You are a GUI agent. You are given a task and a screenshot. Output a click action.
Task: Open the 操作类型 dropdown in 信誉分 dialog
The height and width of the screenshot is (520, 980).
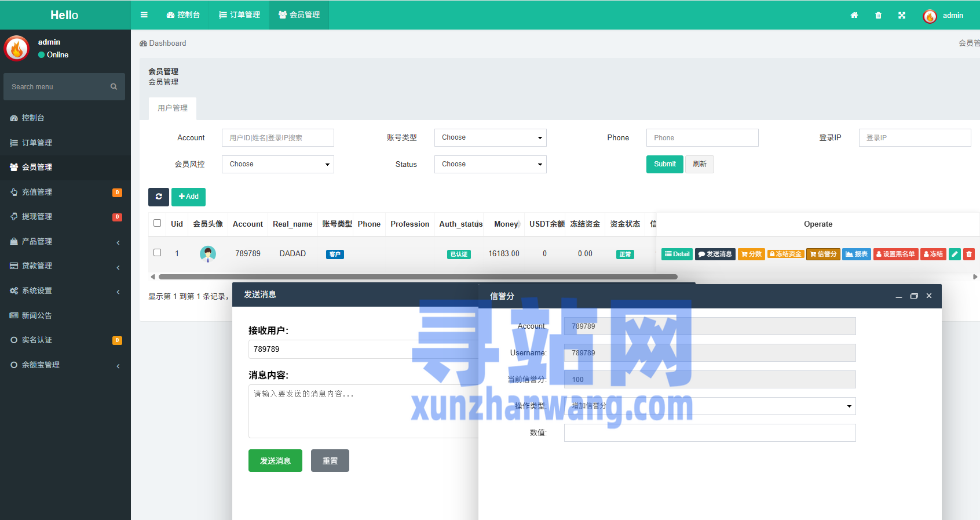(710, 406)
